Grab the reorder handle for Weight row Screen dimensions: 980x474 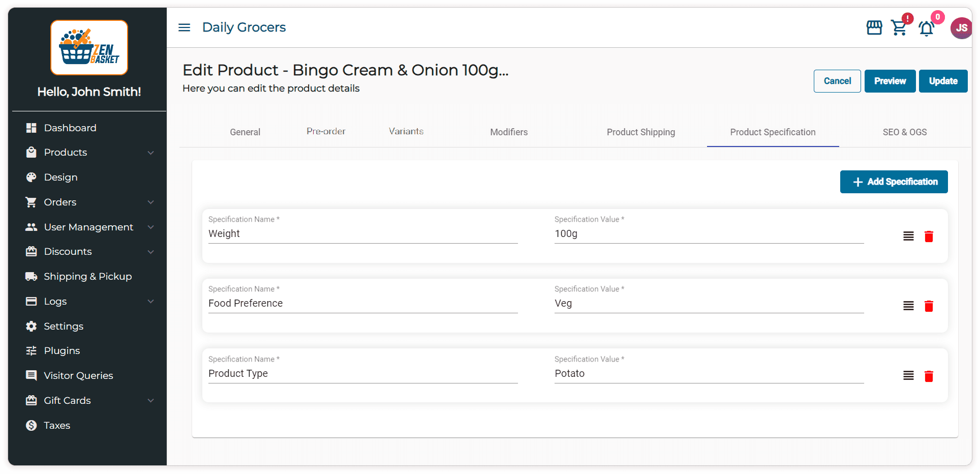(908, 236)
